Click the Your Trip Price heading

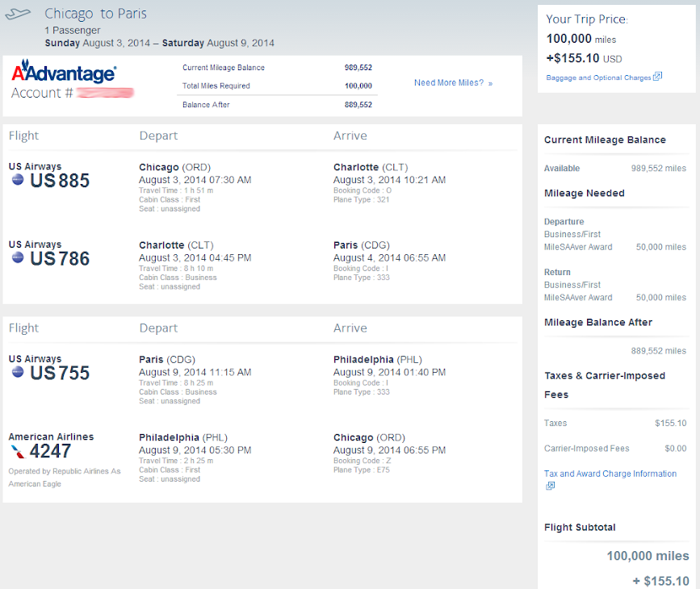click(x=587, y=19)
